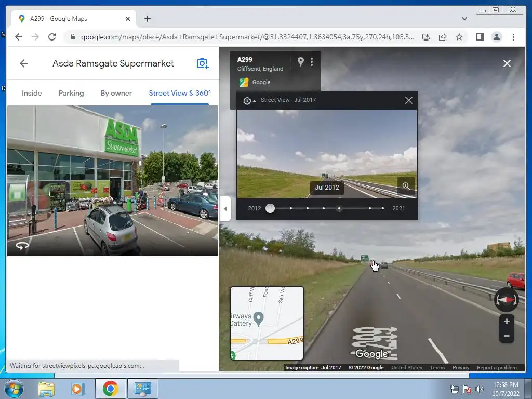
Task: Open the Chrome three-dot menu
Action: (x=513, y=37)
